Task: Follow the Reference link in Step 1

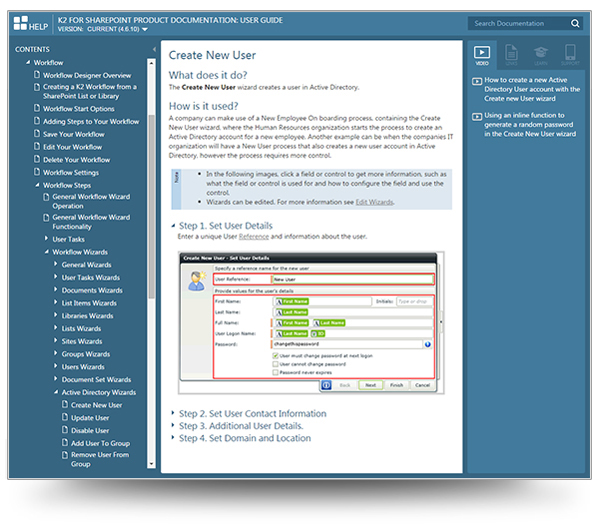Action: pyautogui.click(x=254, y=237)
